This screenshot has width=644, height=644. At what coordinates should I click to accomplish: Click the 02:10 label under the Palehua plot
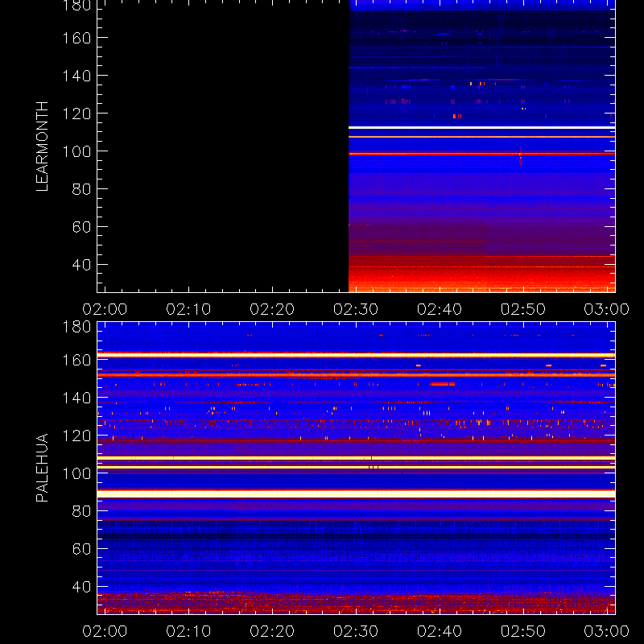[188, 631]
